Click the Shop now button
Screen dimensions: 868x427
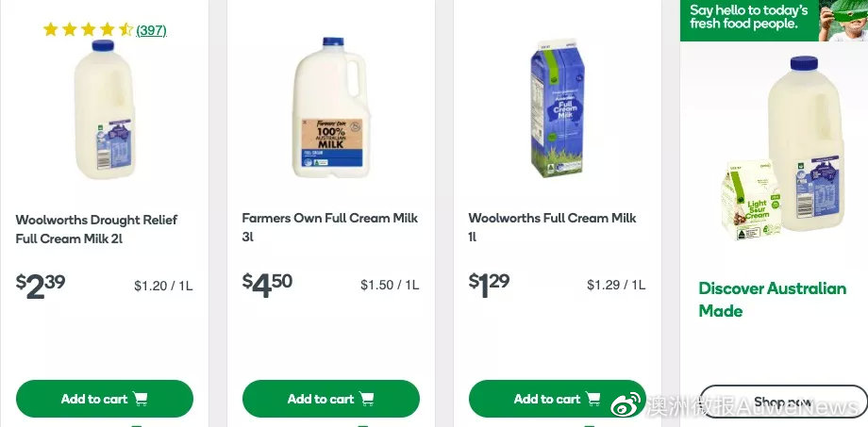[x=783, y=401]
